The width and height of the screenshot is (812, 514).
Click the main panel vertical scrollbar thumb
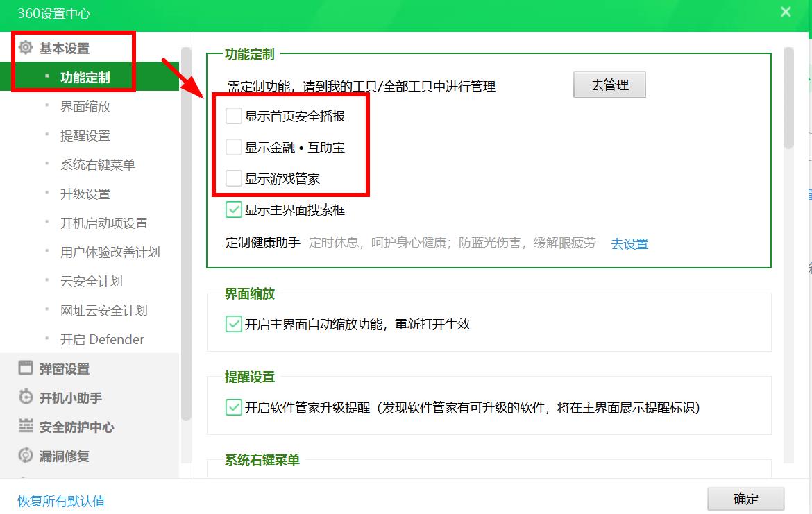[x=788, y=98]
